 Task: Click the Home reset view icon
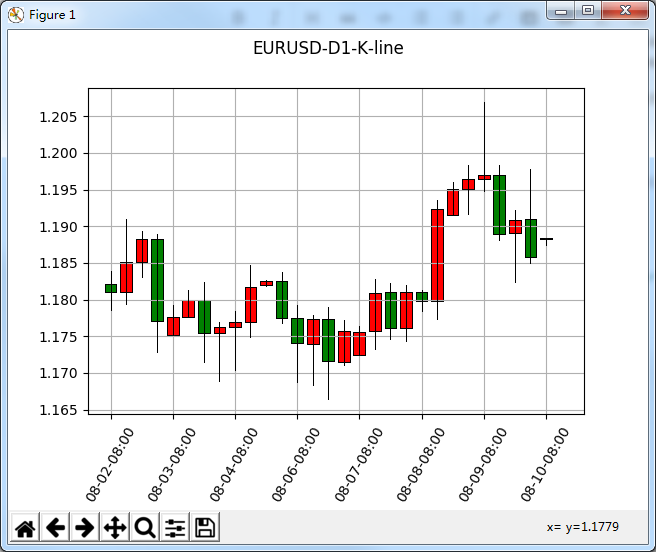pos(25,527)
